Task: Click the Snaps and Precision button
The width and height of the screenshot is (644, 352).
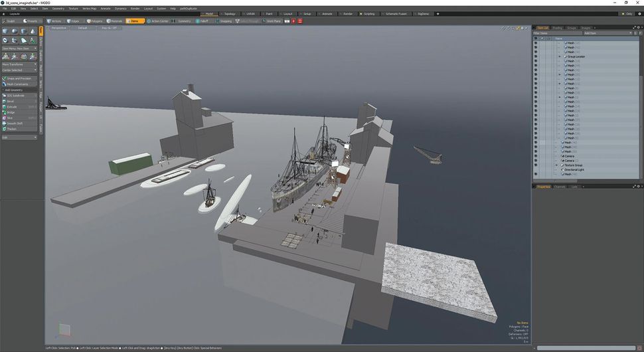Action: click(19, 78)
